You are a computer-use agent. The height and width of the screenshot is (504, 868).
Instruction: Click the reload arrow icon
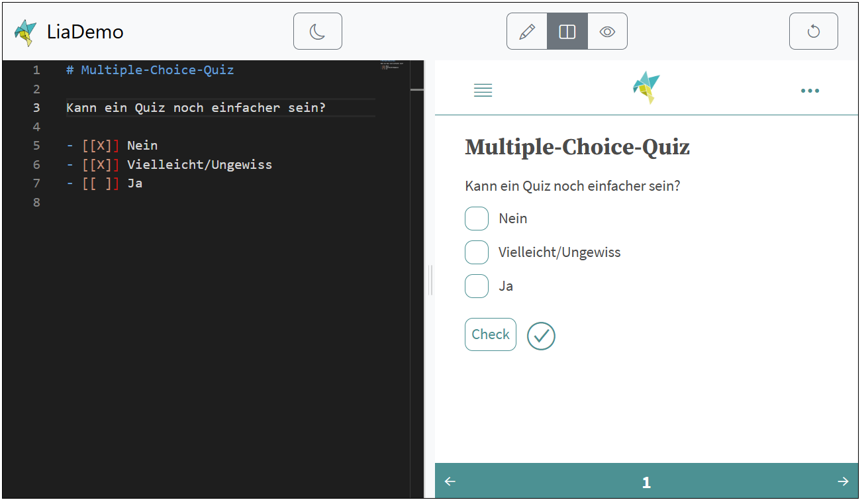point(814,31)
